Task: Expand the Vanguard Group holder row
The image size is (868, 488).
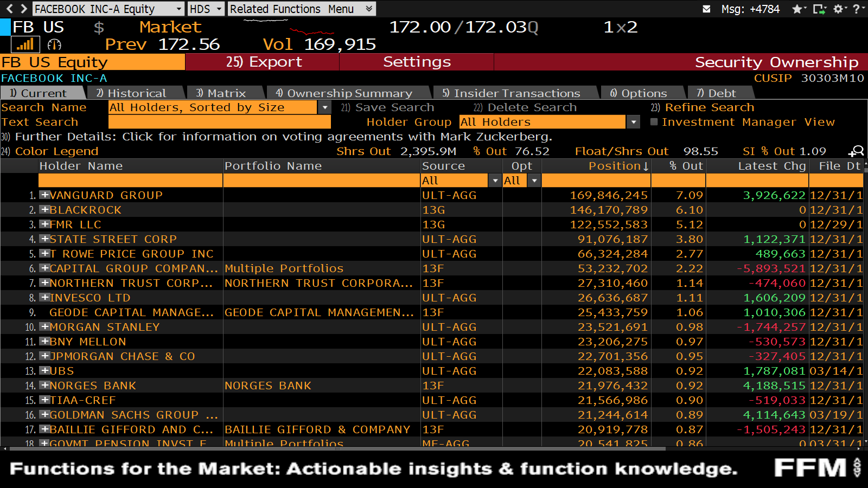Action: 44,195
